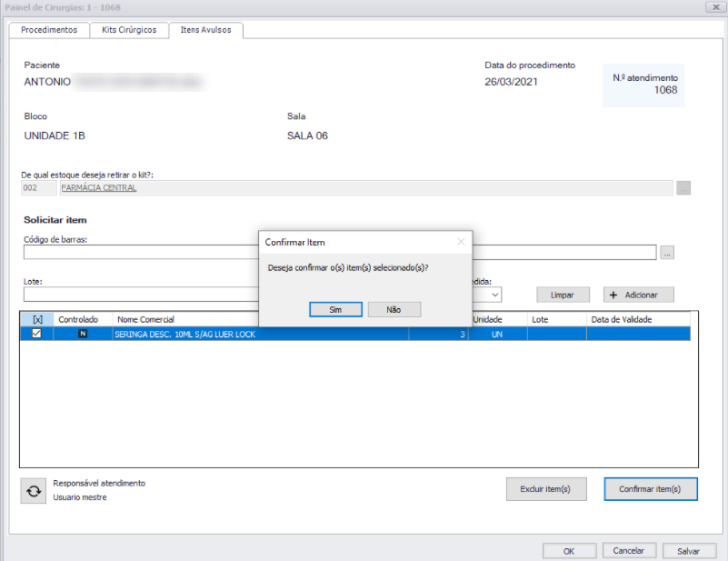Click Sim to confirm the selected item

335,309
